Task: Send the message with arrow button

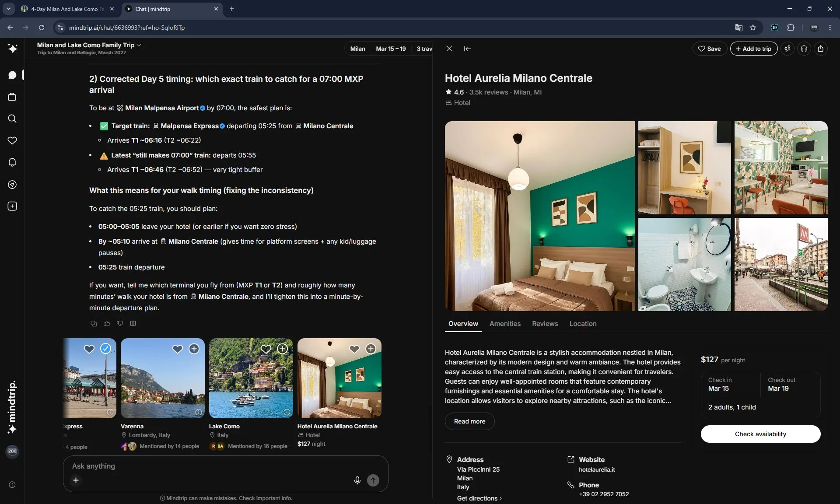Action: click(373, 480)
